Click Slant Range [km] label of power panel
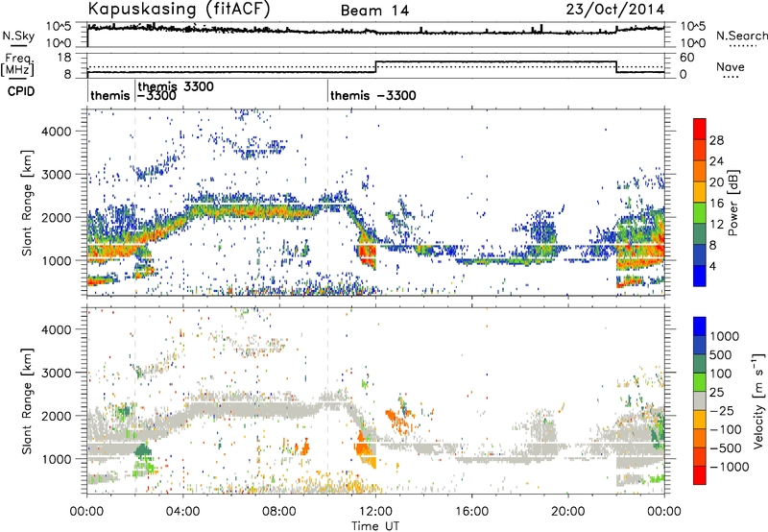The height and width of the screenshot is (532, 768). tap(27, 203)
